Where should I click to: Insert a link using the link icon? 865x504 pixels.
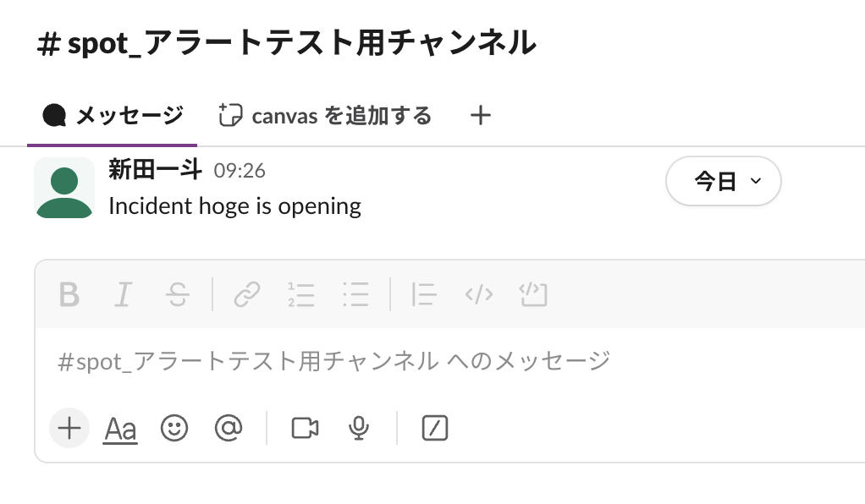[245, 295]
